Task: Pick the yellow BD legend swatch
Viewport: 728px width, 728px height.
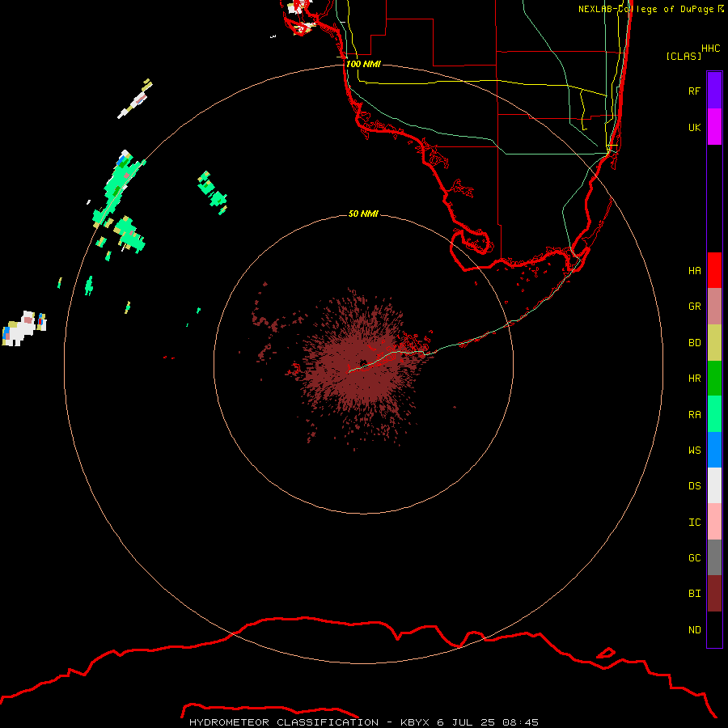Action: point(714,343)
